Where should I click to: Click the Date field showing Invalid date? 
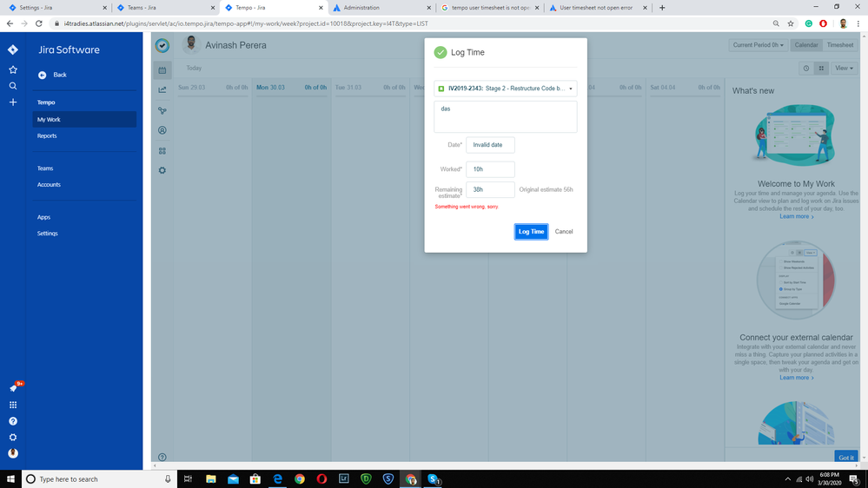coord(490,145)
